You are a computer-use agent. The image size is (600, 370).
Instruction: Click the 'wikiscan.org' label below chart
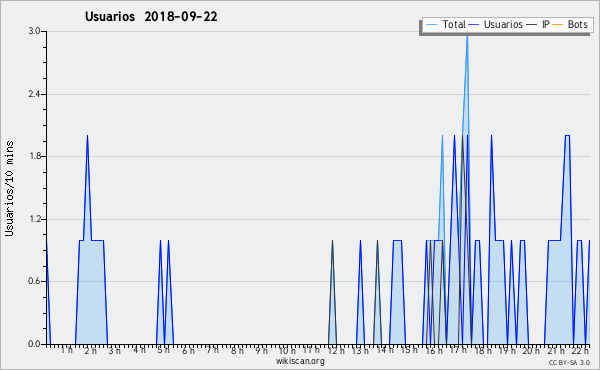click(x=300, y=361)
